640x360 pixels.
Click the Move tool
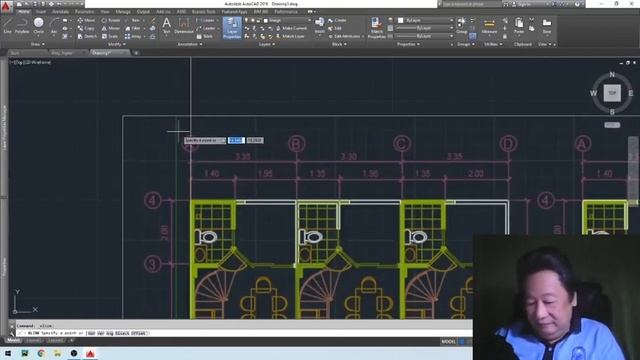point(86,20)
